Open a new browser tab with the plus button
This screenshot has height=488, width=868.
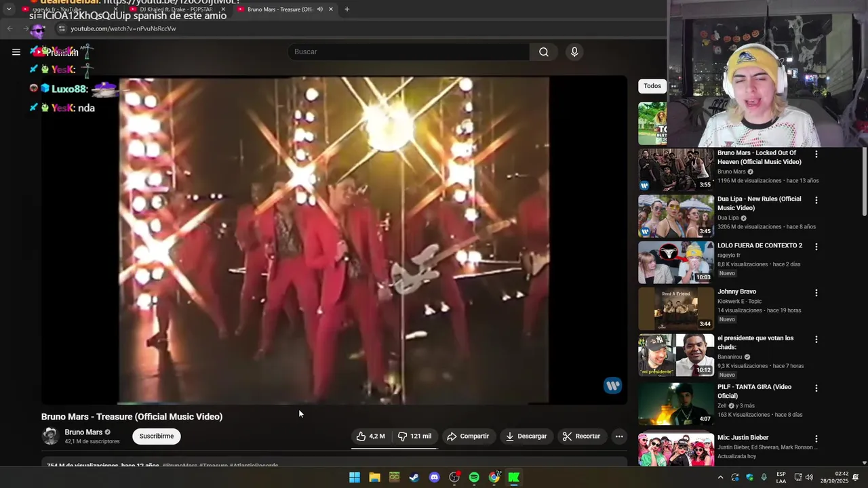tap(347, 9)
